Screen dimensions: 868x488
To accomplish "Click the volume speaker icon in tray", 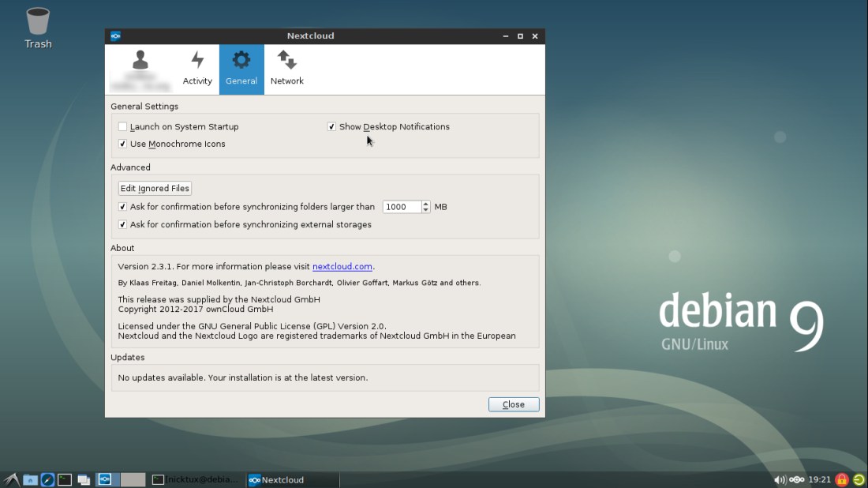I will coord(780,479).
